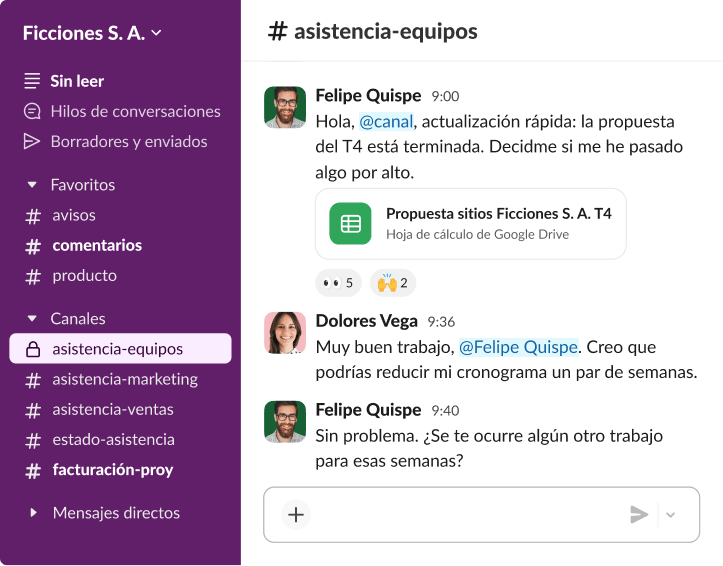Toggle the raised hands reaction with 2
The height and width of the screenshot is (566, 723).
point(393,283)
